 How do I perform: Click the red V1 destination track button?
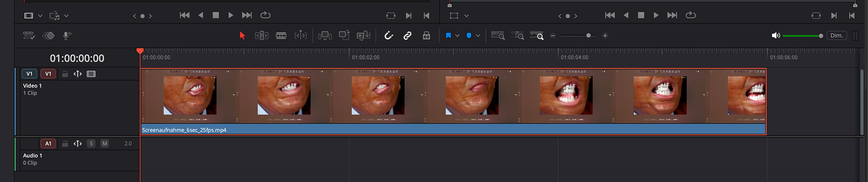pos(48,74)
